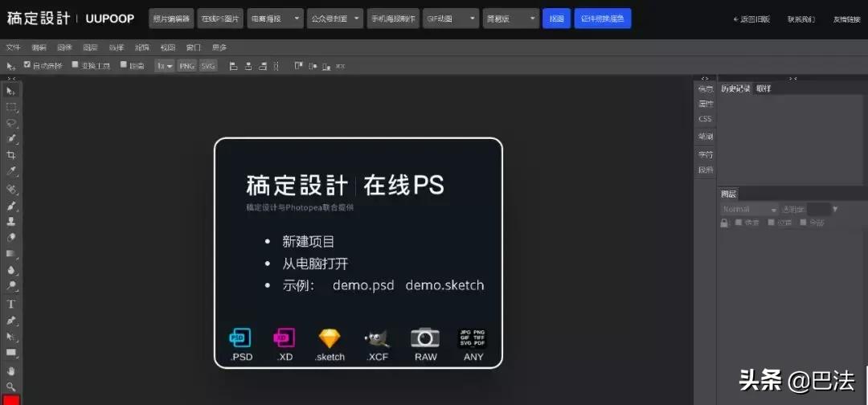The width and height of the screenshot is (868, 405).
Task: Click the 手机海报制作 button
Action: (x=393, y=18)
